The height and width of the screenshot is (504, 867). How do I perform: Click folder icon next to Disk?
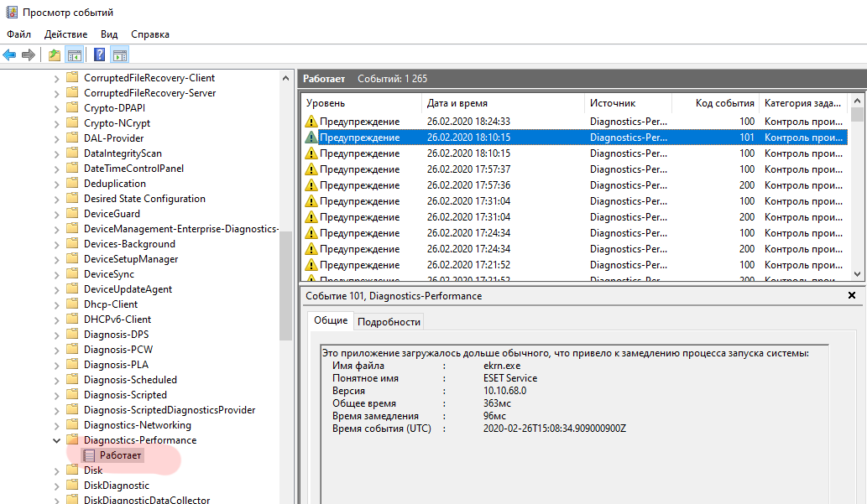72,470
